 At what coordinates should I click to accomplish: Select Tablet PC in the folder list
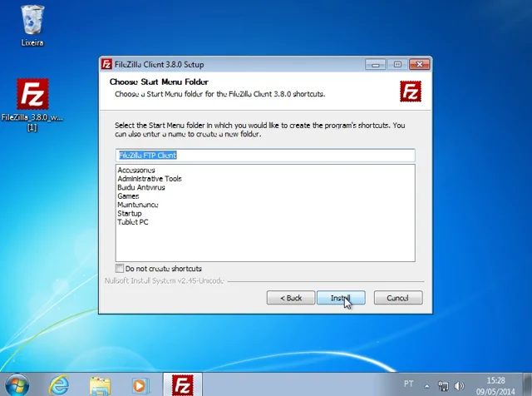tap(133, 222)
